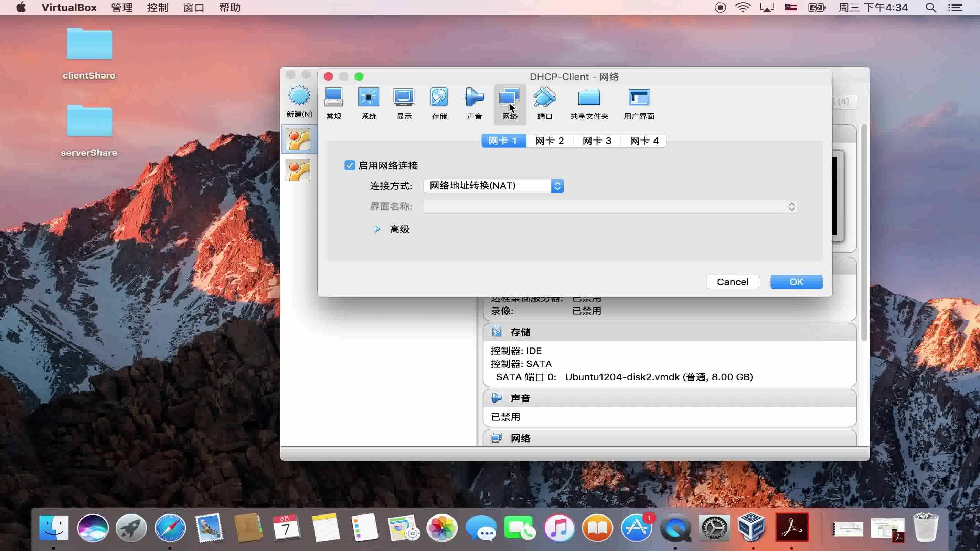Click the vertical scrollbar of details pane
Screen dimensions: 980x551
pos(864,232)
